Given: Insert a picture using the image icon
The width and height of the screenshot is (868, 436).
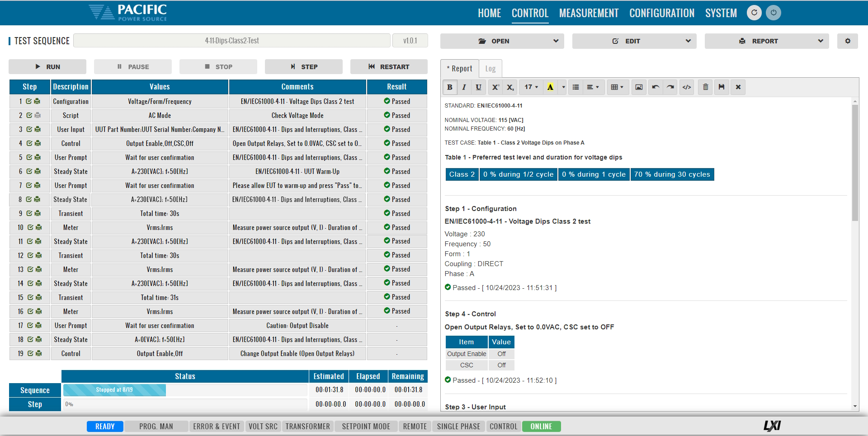Looking at the screenshot, I should coord(638,87).
